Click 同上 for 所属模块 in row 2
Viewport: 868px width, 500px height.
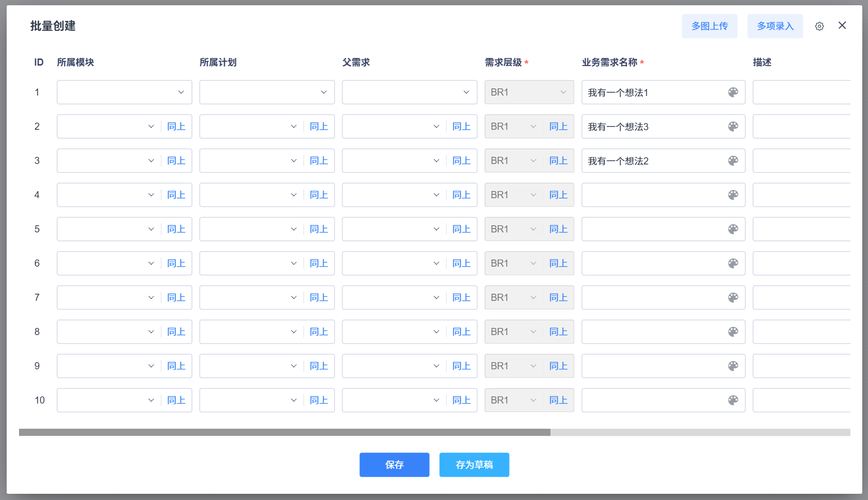[x=176, y=126]
